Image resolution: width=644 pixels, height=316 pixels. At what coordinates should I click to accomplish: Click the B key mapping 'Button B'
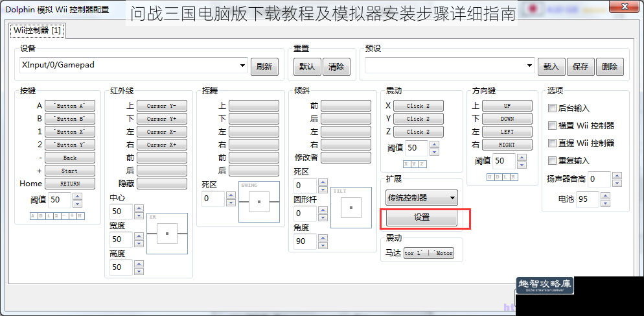coord(70,119)
